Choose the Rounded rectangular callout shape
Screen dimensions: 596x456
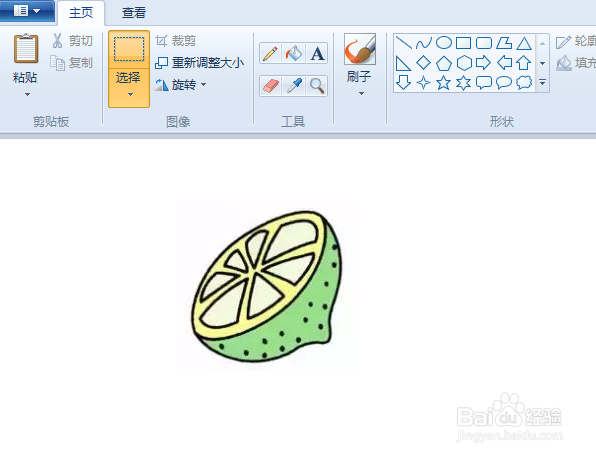(x=483, y=82)
